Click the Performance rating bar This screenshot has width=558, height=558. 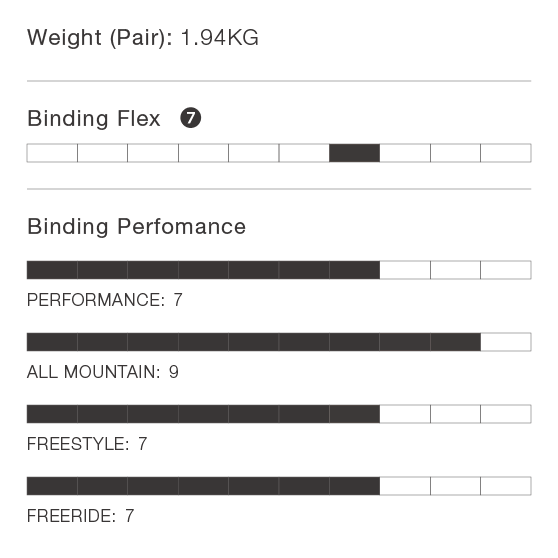point(279,270)
